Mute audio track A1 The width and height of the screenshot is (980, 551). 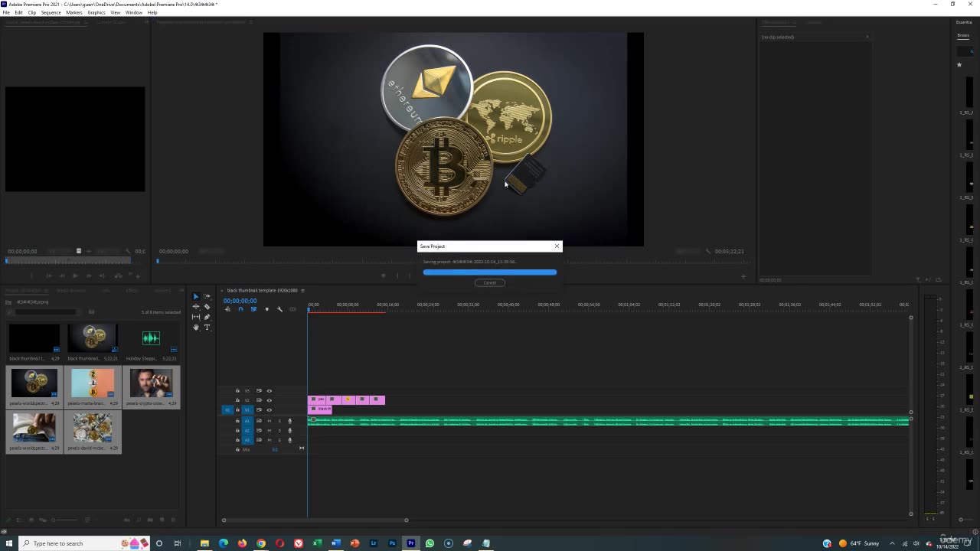pos(269,421)
